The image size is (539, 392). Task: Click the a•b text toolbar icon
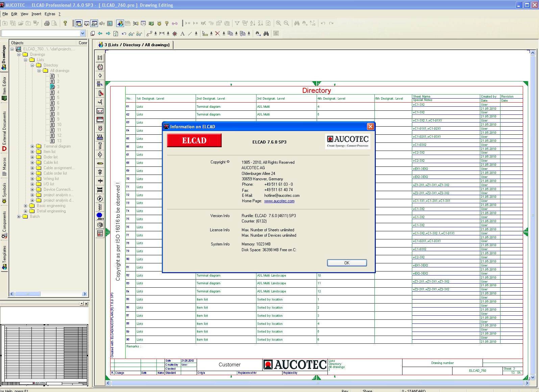[x=175, y=23]
